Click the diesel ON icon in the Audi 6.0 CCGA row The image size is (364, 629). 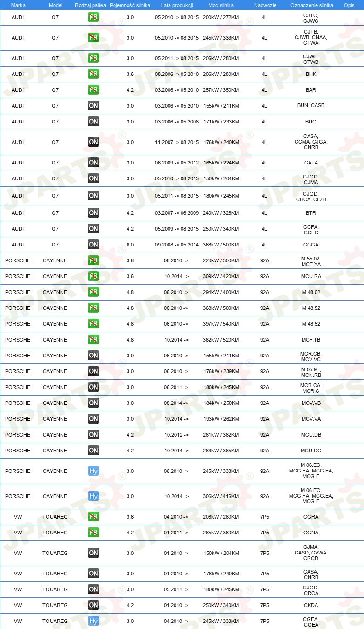pos(94,245)
